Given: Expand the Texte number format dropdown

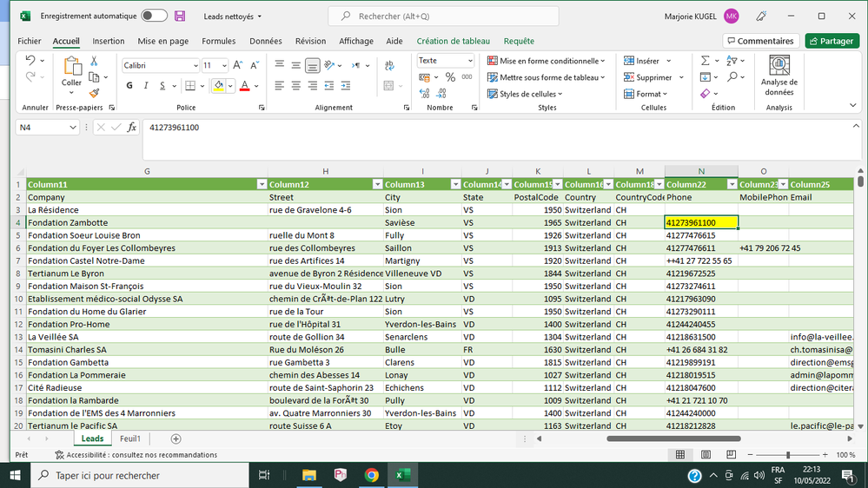Looking at the screenshot, I should coord(470,61).
